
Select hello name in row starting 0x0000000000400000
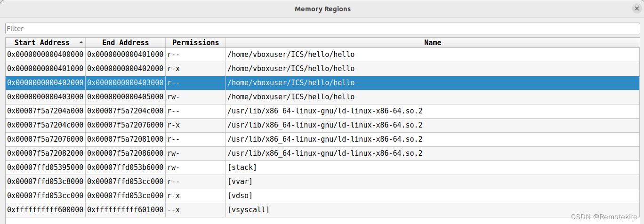[x=291, y=55]
